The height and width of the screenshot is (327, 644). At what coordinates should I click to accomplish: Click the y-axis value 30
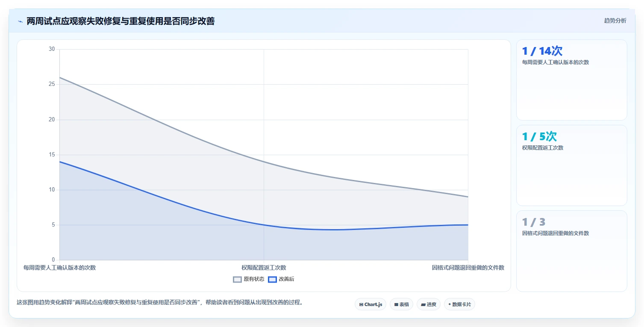click(52, 49)
